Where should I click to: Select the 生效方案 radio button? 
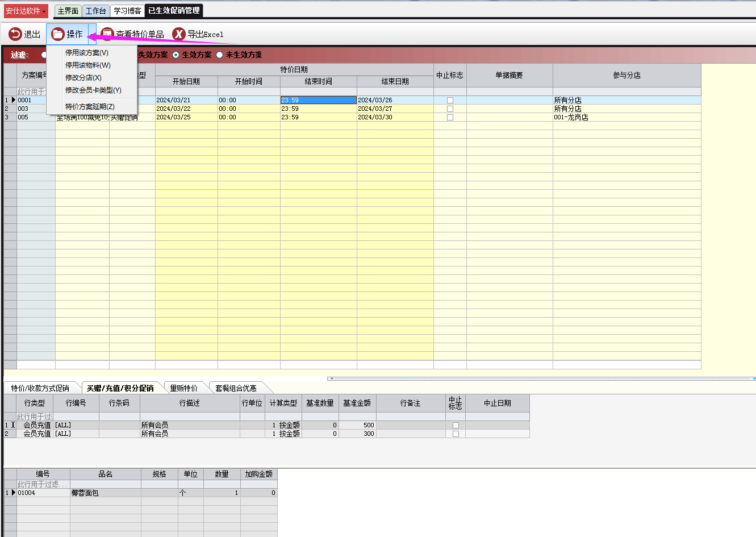(x=176, y=55)
